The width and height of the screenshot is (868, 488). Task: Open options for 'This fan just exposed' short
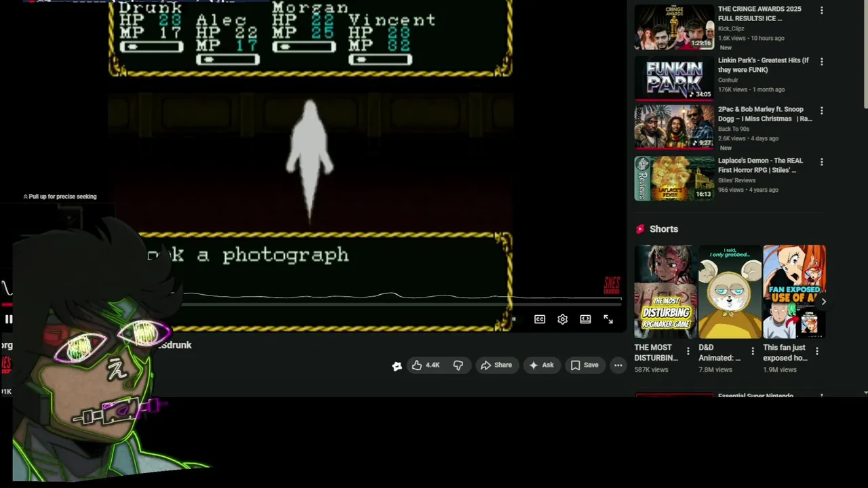pos(816,351)
